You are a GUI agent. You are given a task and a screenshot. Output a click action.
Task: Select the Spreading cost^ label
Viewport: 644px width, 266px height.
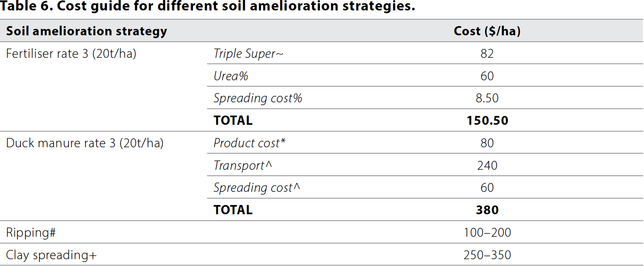point(257,188)
